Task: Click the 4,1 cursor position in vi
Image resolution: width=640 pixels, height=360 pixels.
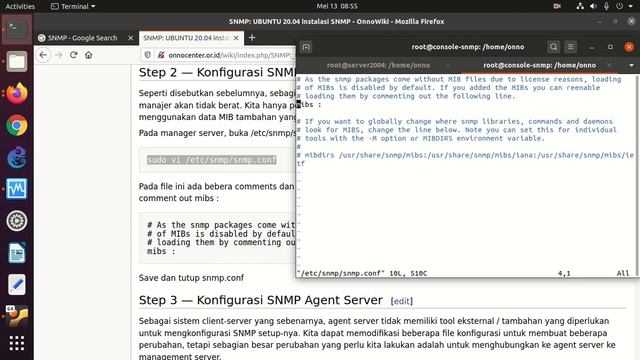Action: [564, 273]
